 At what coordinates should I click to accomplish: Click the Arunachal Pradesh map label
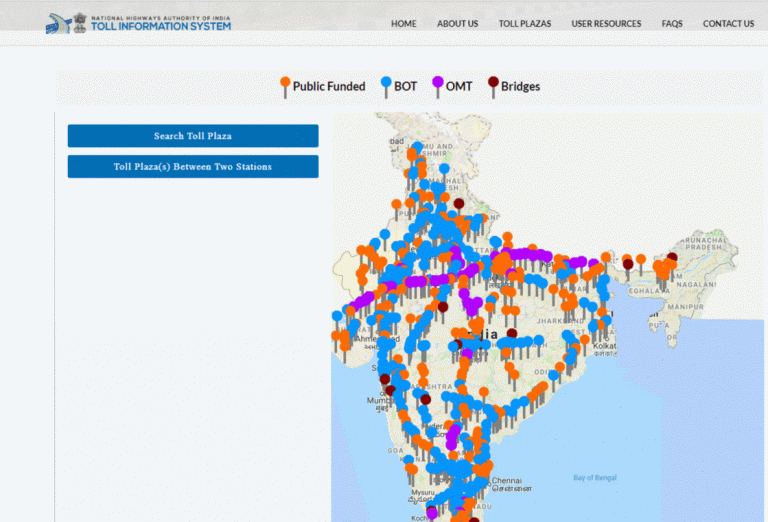[703, 243]
